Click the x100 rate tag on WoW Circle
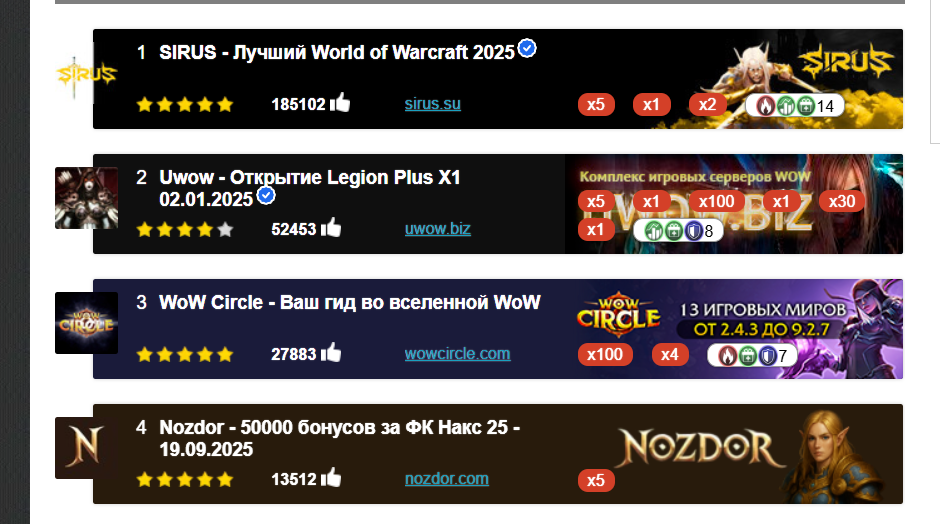This screenshot has height=524, width=940. (x=605, y=354)
